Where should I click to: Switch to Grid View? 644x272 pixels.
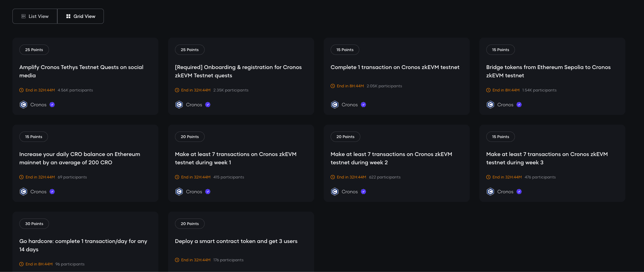(x=80, y=16)
